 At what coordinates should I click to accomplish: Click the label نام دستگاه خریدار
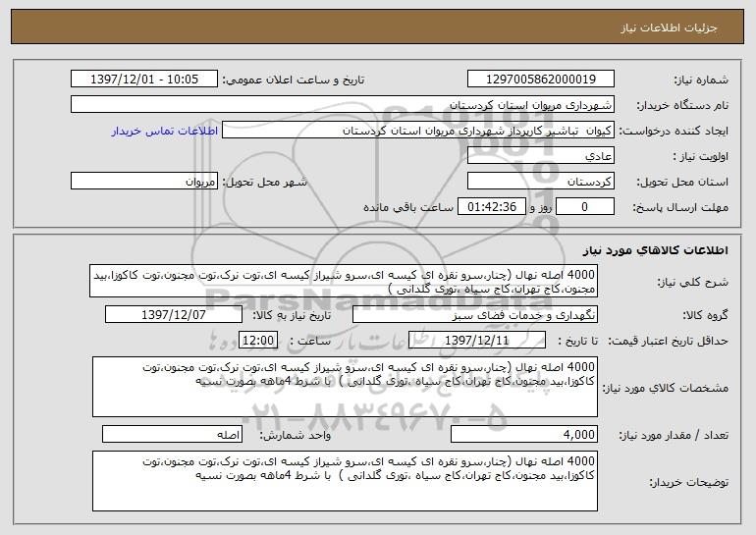pos(682,105)
